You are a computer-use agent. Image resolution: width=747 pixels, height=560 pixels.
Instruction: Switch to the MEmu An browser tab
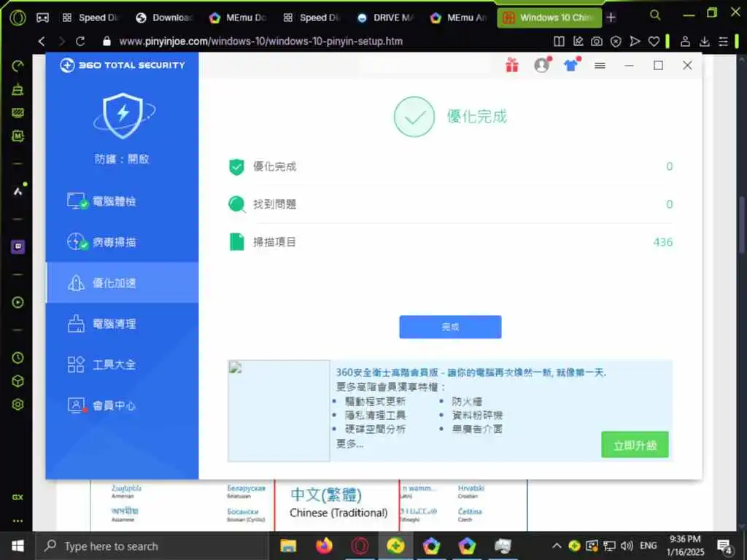tap(460, 17)
